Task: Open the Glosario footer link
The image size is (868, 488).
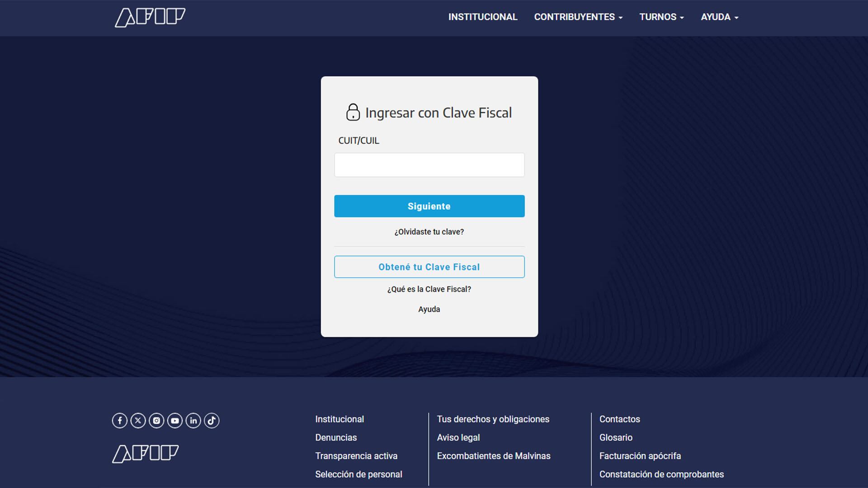Action: pyautogui.click(x=616, y=437)
